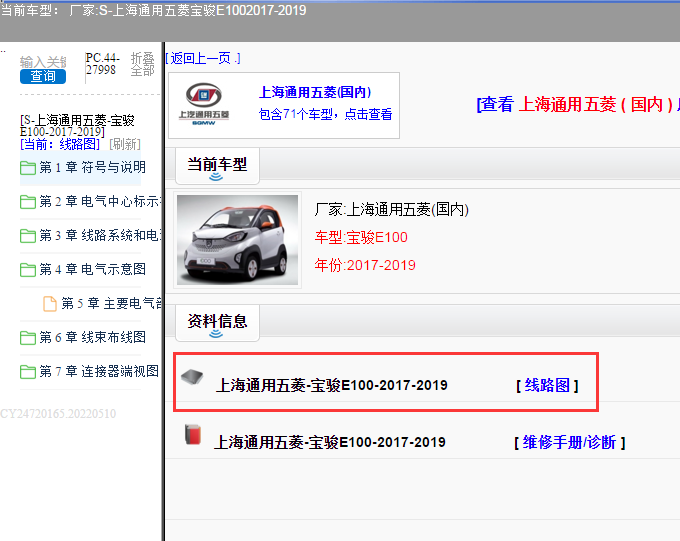The image size is (680, 541).
Task: Open the 线路图 wiring diagram link
Action: (547, 385)
